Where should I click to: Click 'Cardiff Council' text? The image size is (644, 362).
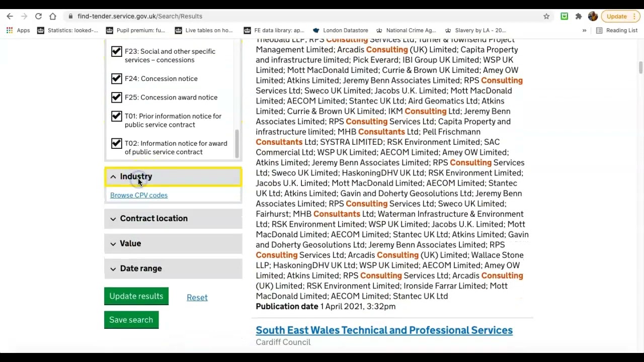tap(283, 342)
